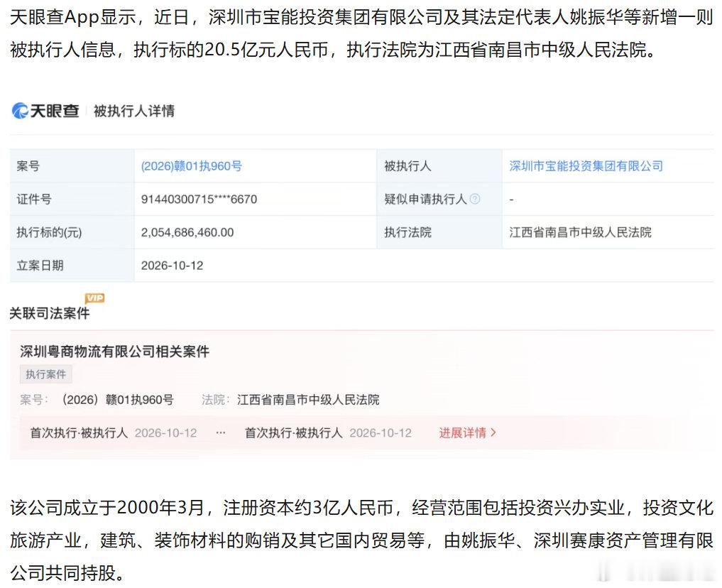Viewport: 722px width, 588px height.
Task: Click the 关联司法案件 section heading
Action: pyautogui.click(x=50, y=313)
